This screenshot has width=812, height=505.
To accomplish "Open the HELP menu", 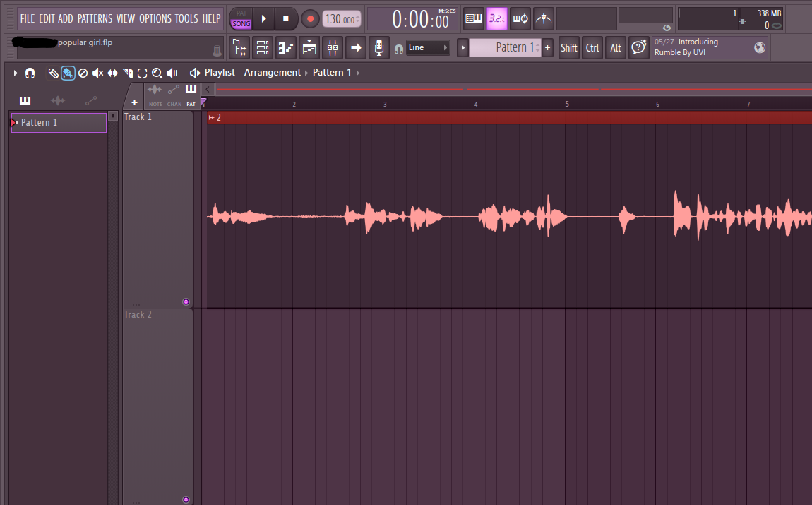I will [x=211, y=18].
